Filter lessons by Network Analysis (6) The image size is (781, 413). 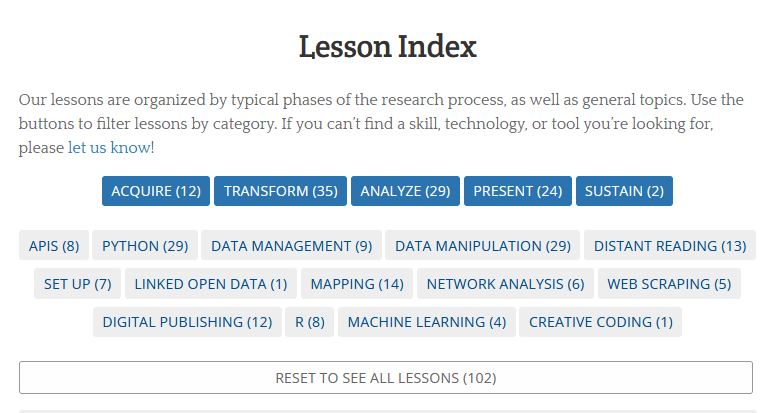coord(505,284)
